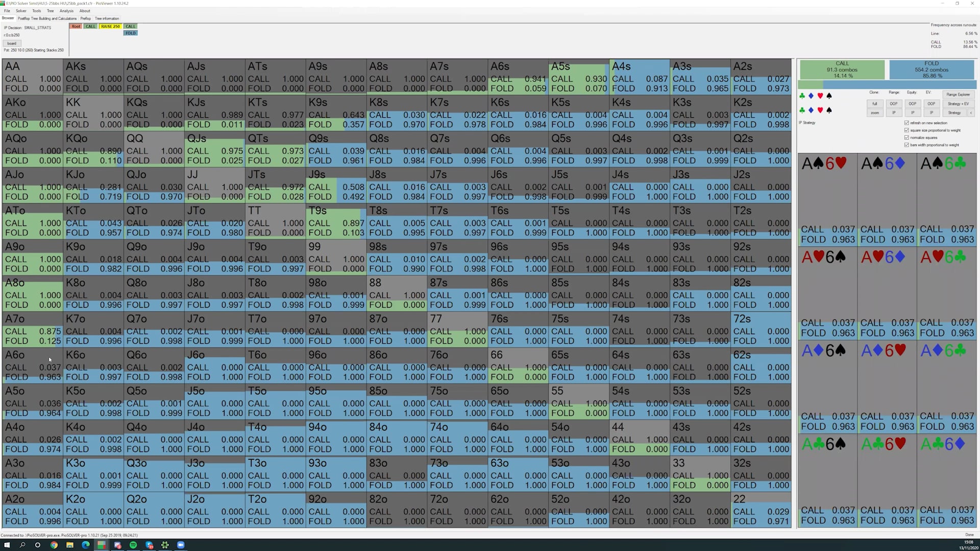Image resolution: width=980 pixels, height=551 pixels.
Task: Switch to the Preflop tab
Action: tap(85, 18)
